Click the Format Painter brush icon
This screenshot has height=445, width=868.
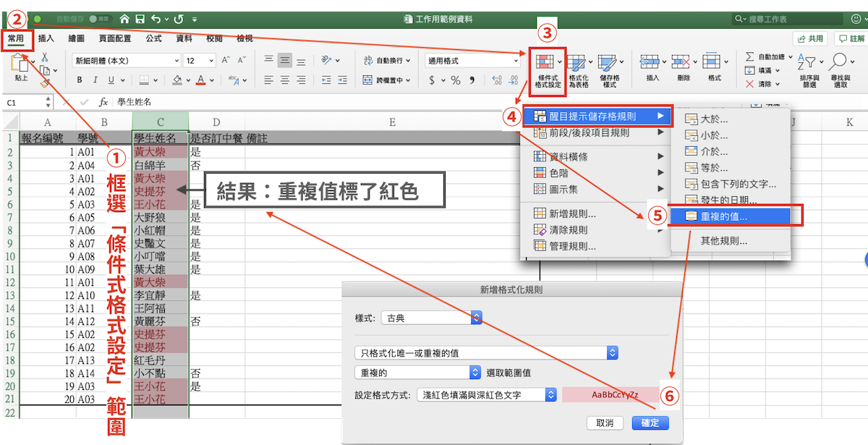pyautogui.click(x=45, y=85)
